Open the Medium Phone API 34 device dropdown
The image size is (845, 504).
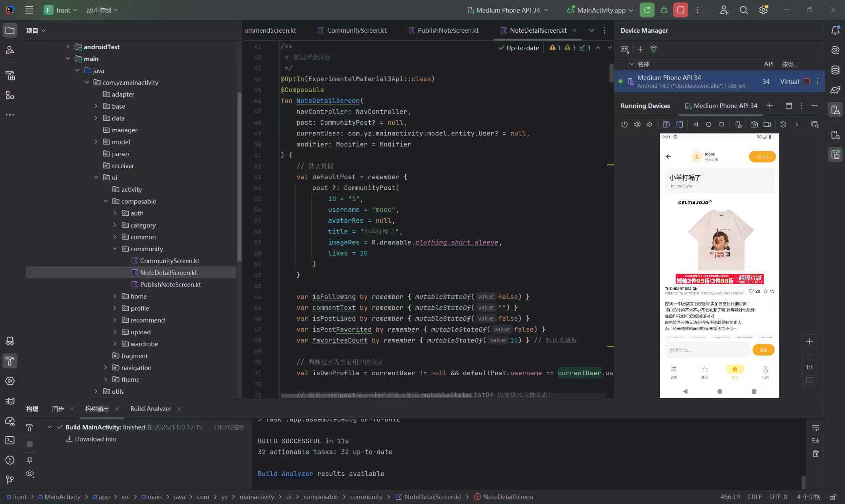tap(508, 10)
